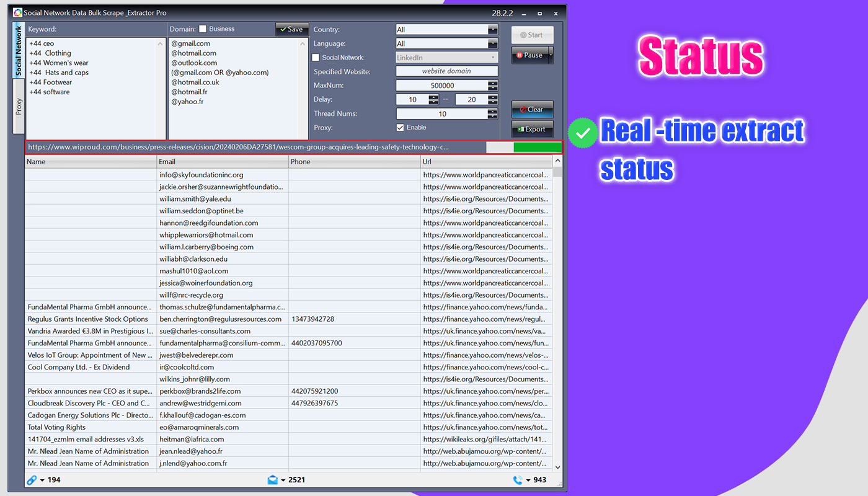
Task: Click the Thread Nums value field
Action: point(442,114)
